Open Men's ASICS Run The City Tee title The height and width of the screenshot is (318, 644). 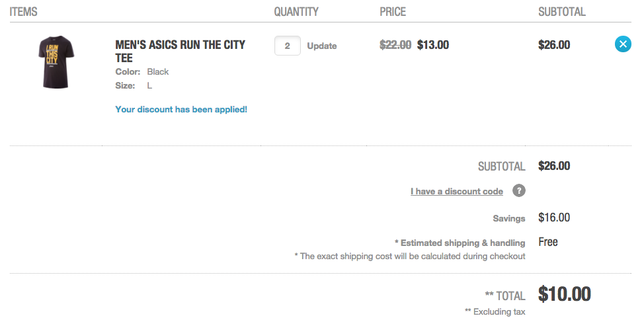click(180, 51)
